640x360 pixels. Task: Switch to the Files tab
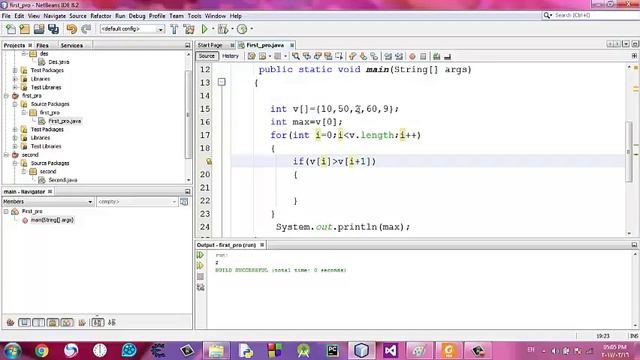point(42,45)
